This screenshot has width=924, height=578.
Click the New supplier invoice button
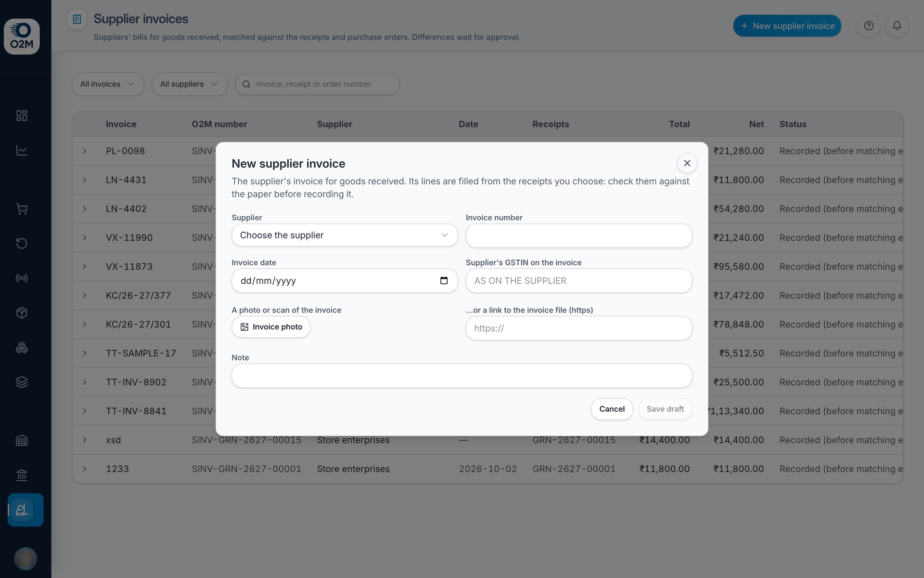pyautogui.click(x=787, y=26)
